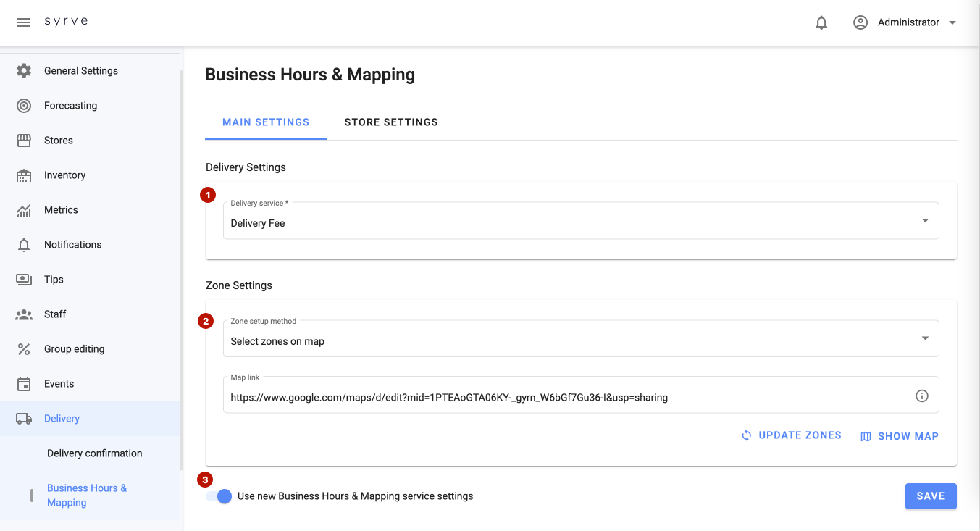
Task: Click into the Map link field
Action: [565, 397]
